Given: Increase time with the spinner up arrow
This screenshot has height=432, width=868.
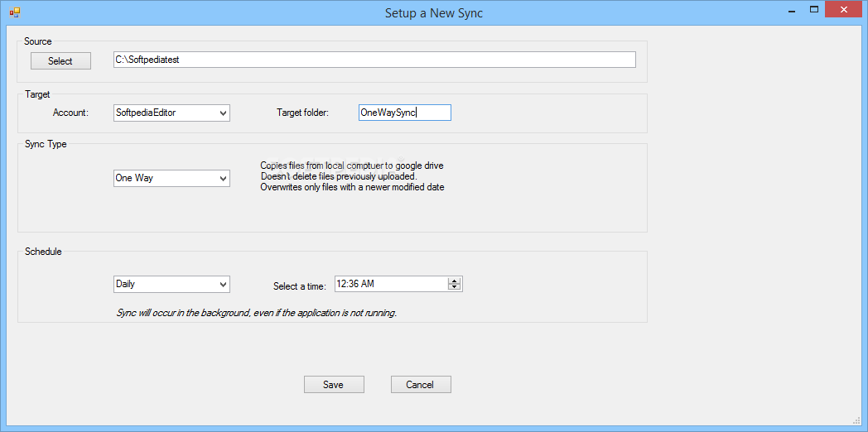Looking at the screenshot, I should 455,281.
